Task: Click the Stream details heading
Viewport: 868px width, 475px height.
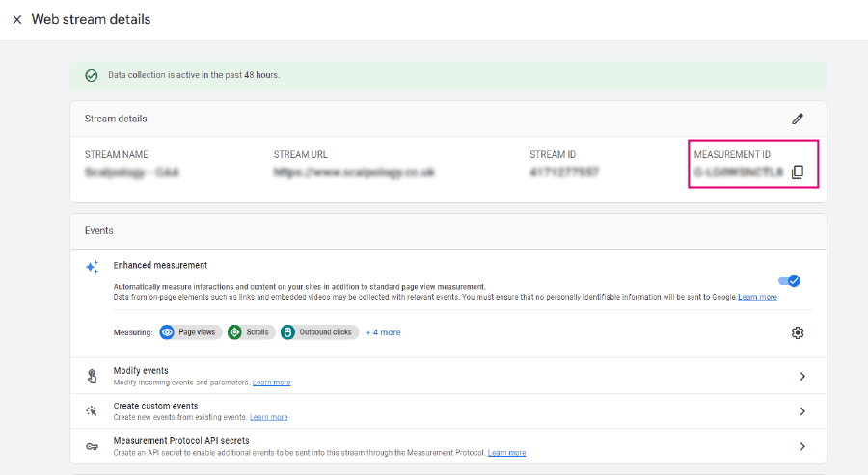Action: 116,119
